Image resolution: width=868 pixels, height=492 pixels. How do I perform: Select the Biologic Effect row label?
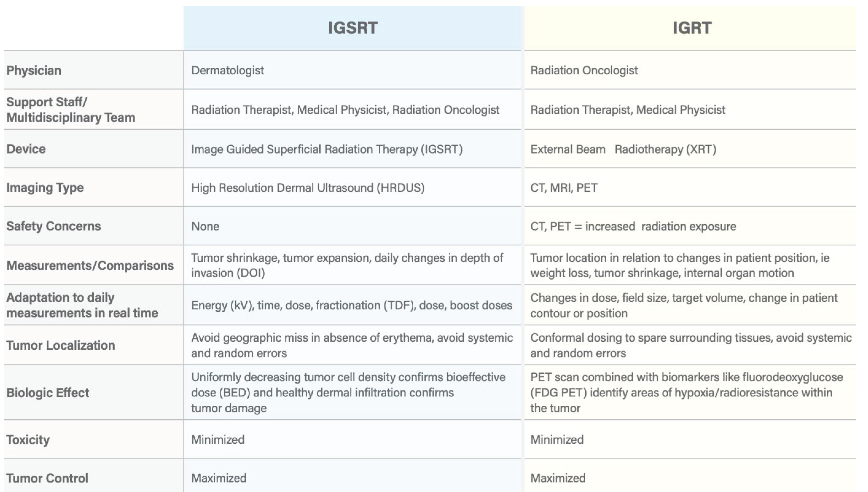click(x=48, y=393)
